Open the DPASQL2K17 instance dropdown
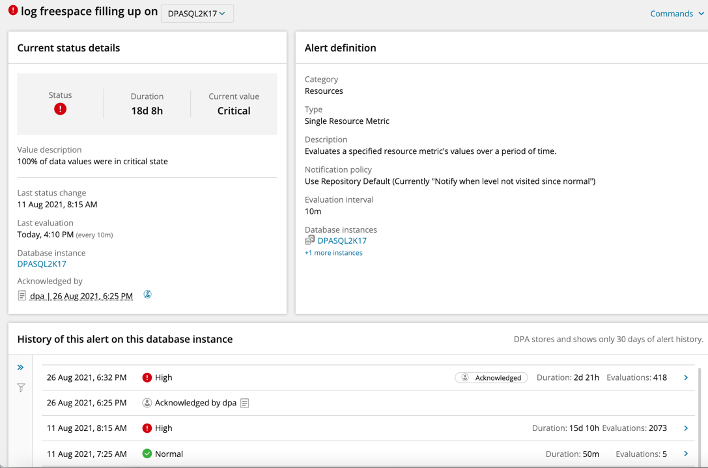Screen dimensions: 708x468 pyautogui.click(x=197, y=13)
